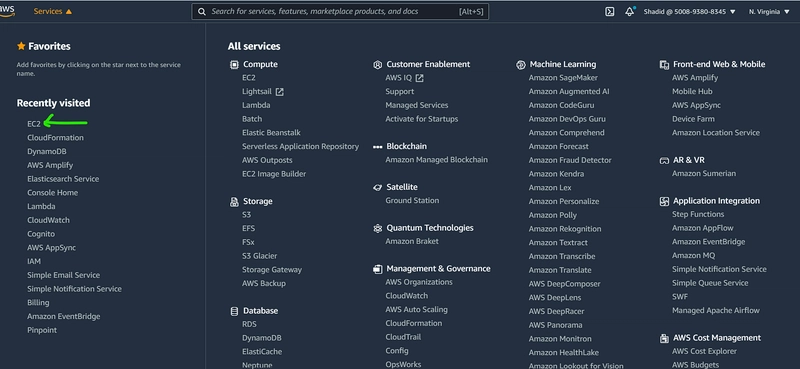Click the Management & Governance category icon
Image resolution: width=800 pixels, height=369 pixels.
[378, 269]
